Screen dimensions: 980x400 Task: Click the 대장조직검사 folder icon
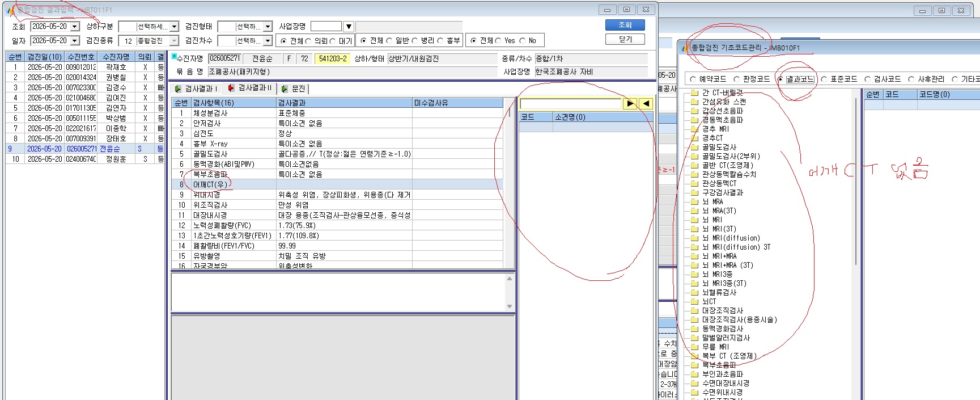694,310
